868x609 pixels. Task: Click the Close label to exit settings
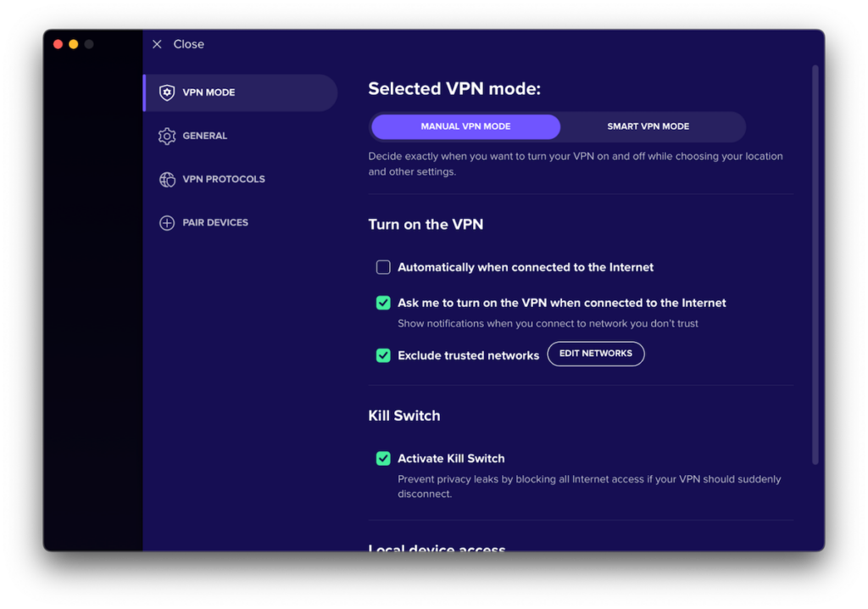189,44
